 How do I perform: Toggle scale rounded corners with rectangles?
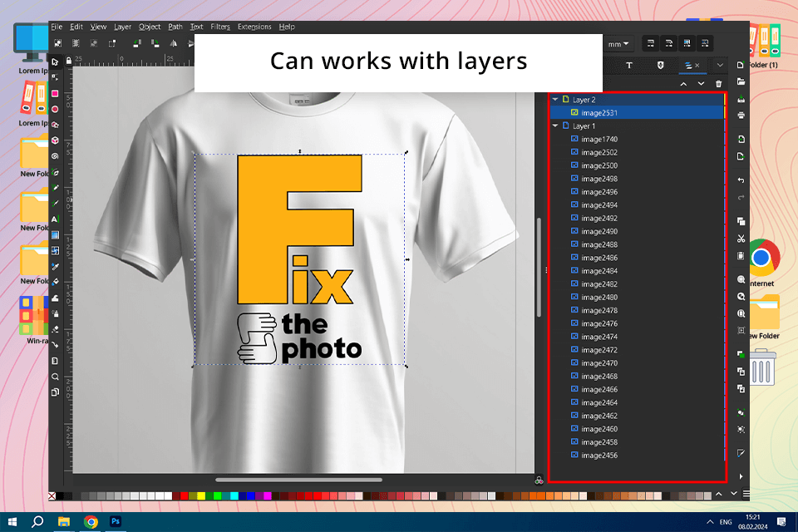(x=668, y=43)
